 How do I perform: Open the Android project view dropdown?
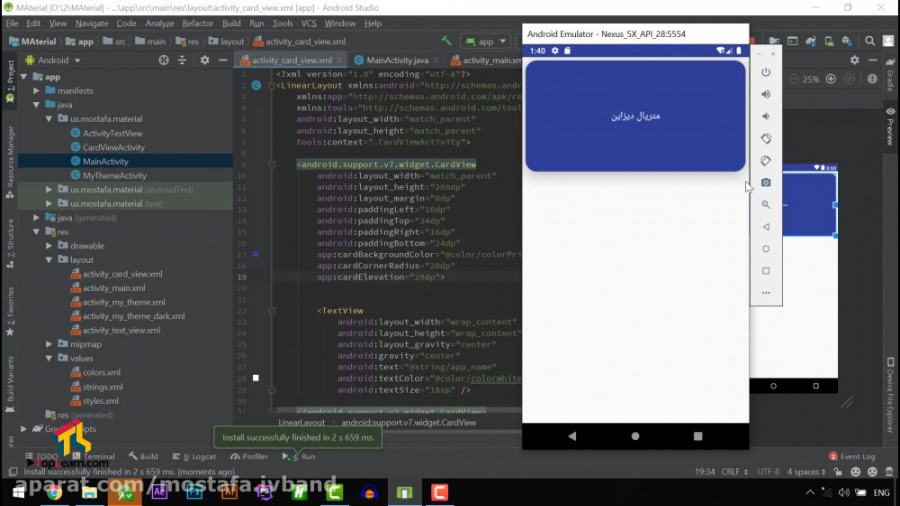[x=60, y=60]
